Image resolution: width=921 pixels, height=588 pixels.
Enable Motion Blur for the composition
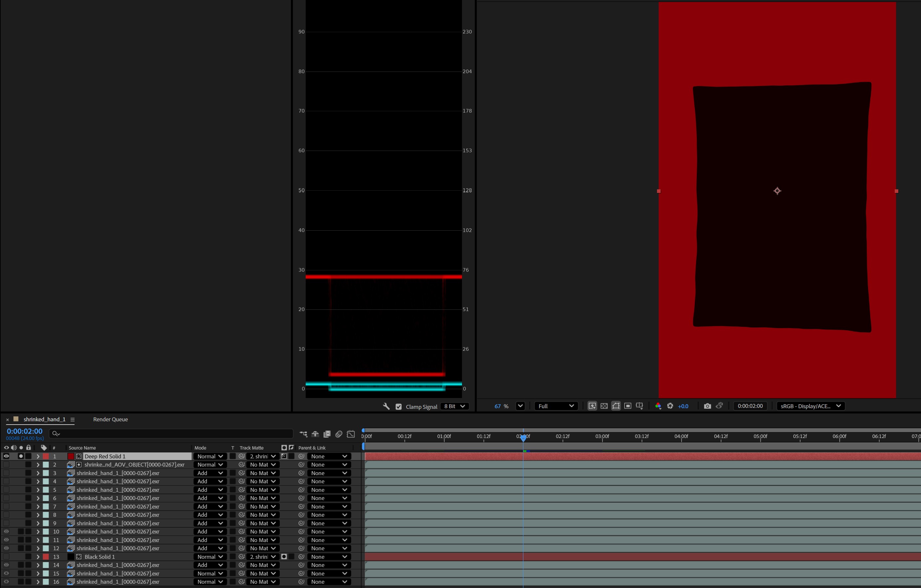[339, 434]
